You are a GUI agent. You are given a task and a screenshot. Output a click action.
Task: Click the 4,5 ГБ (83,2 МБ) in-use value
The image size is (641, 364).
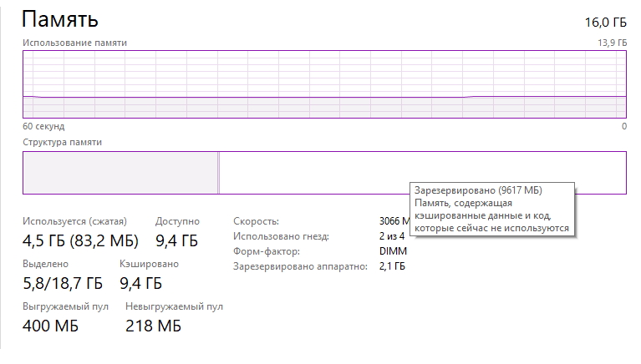point(80,242)
